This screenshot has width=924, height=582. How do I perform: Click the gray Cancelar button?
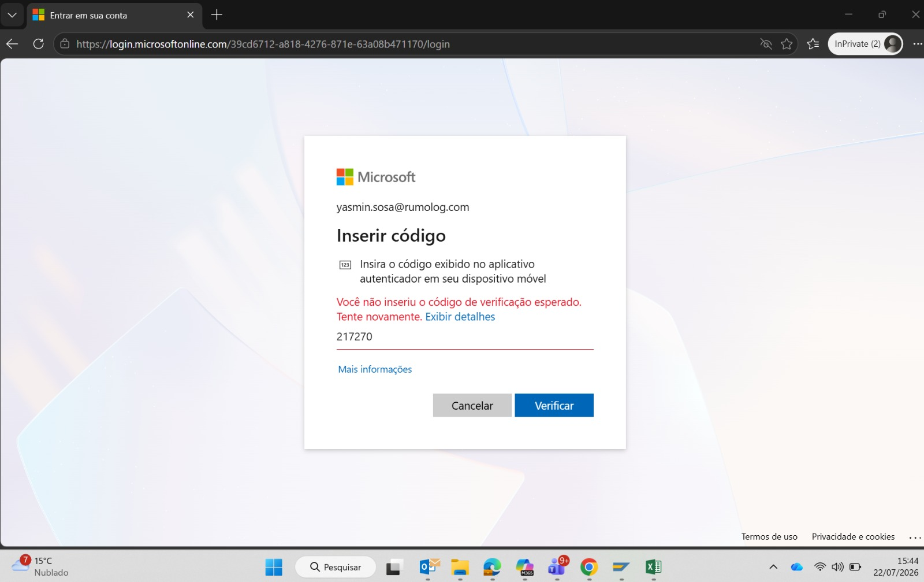tap(472, 405)
